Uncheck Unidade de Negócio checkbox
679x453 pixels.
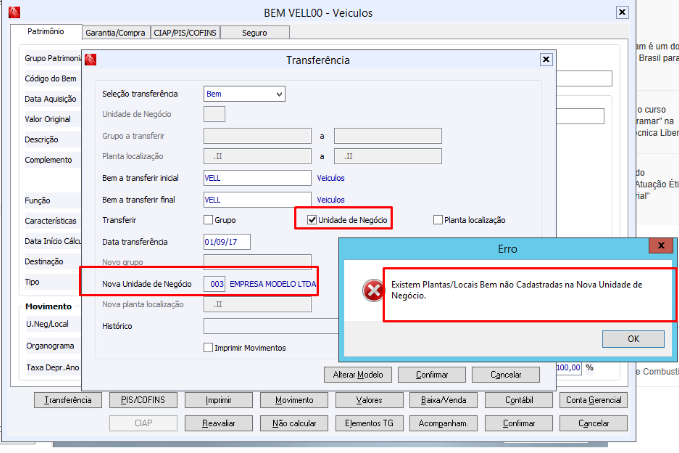click(312, 220)
